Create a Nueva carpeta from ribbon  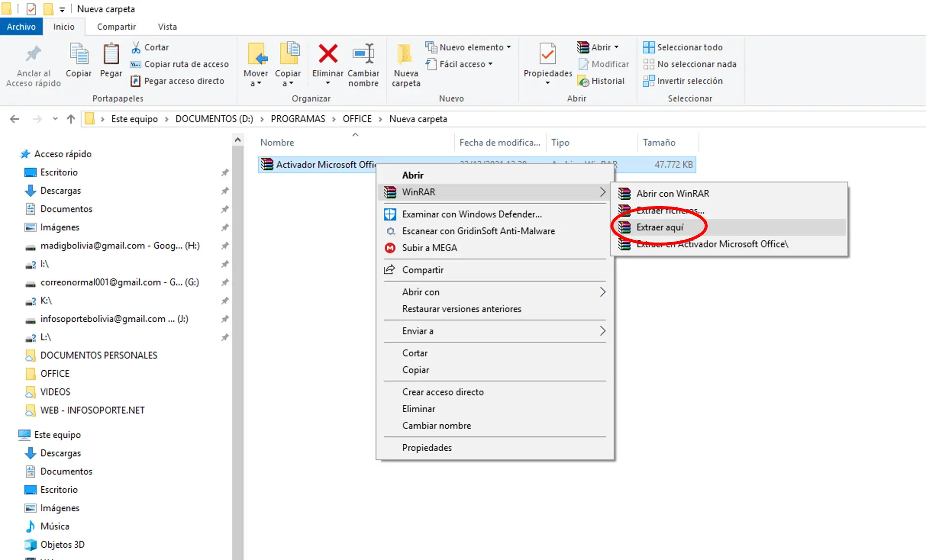406,65
